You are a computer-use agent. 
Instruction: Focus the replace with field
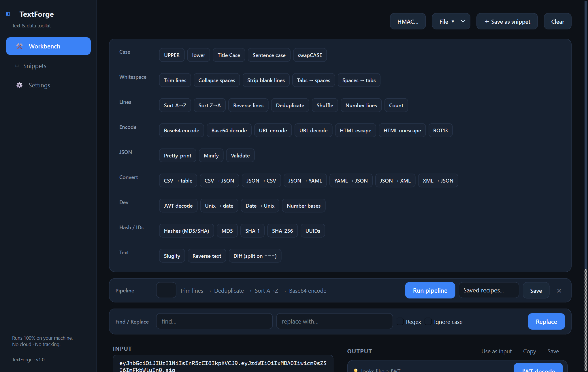tap(334, 321)
